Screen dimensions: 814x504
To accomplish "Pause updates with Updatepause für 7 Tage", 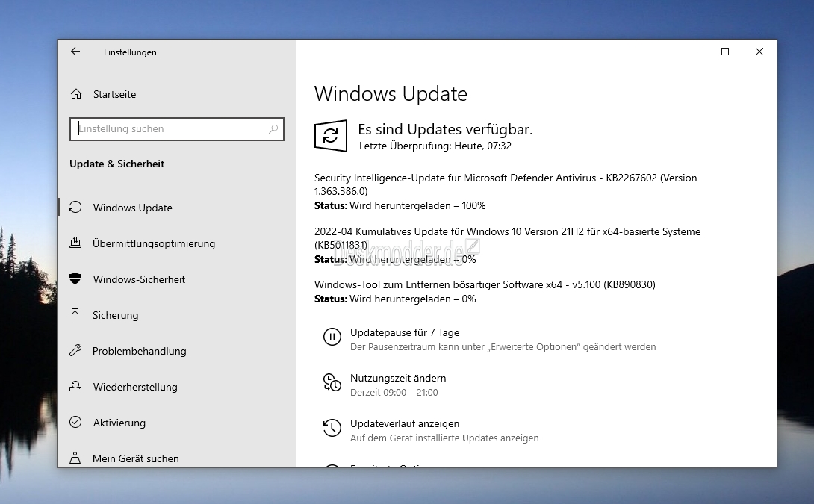I will (x=404, y=333).
